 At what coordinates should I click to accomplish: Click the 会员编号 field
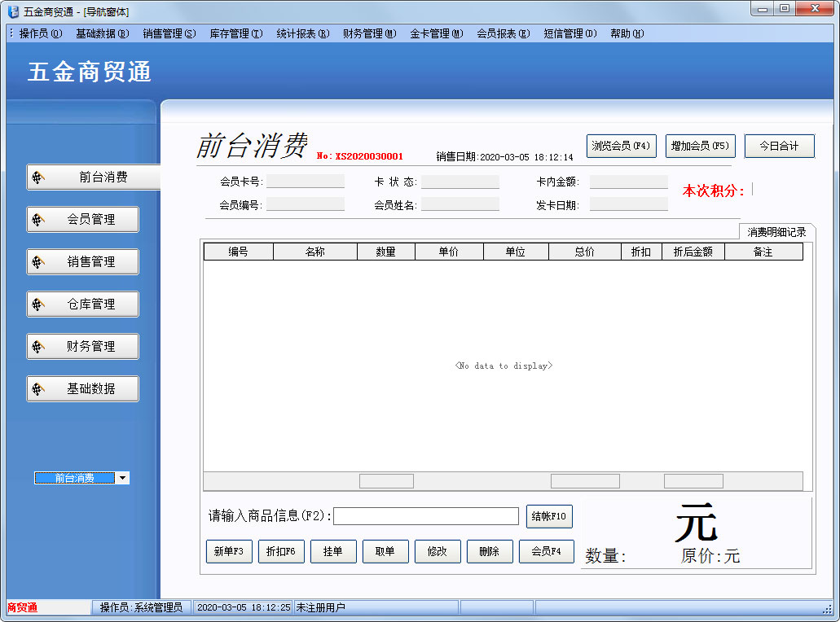pos(306,204)
